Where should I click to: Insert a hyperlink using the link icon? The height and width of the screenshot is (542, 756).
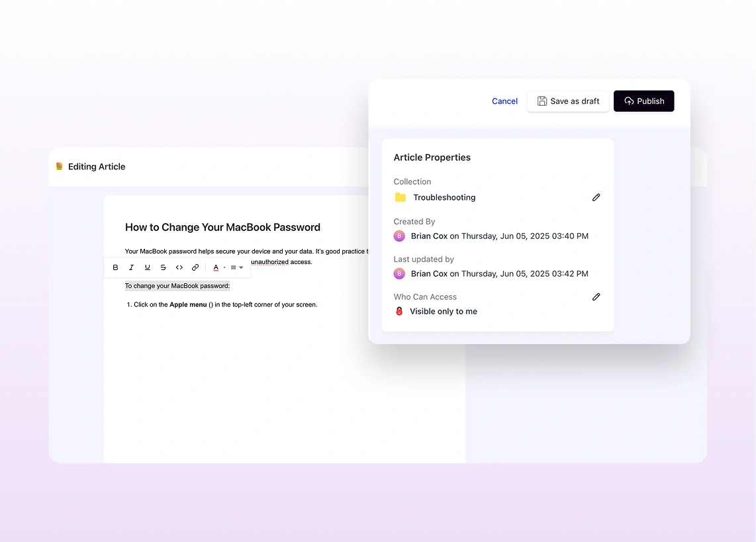tap(195, 267)
